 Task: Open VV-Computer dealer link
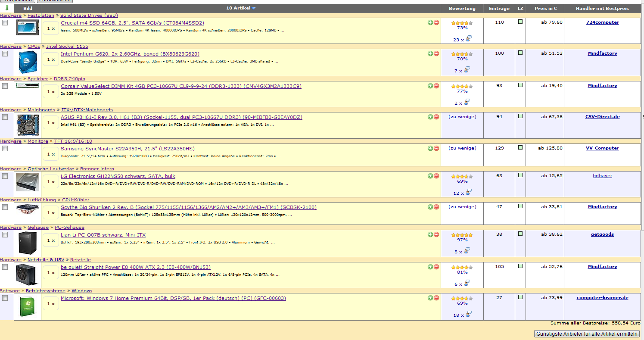pyautogui.click(x=602, y=148)
